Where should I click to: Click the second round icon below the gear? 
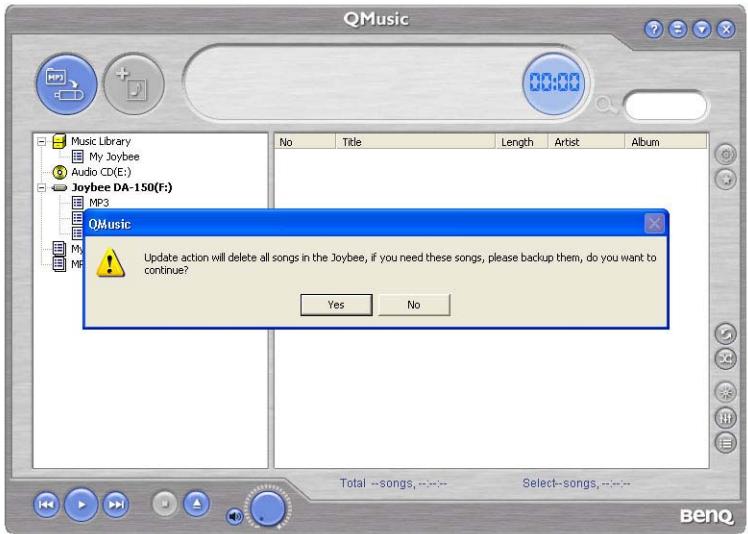pos(726,179)
